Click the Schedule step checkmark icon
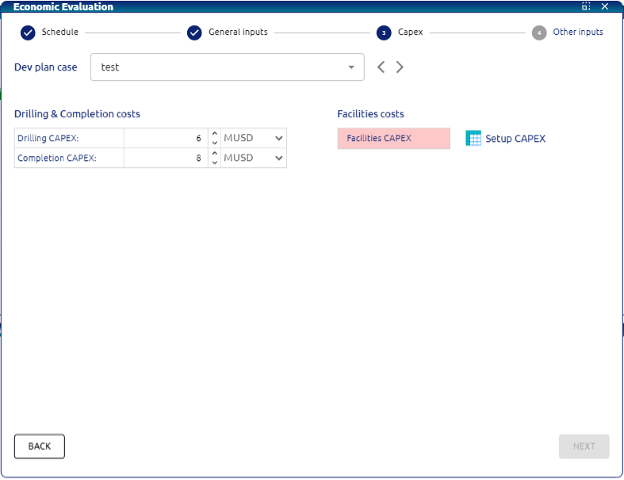 click(x=28, y=32)
